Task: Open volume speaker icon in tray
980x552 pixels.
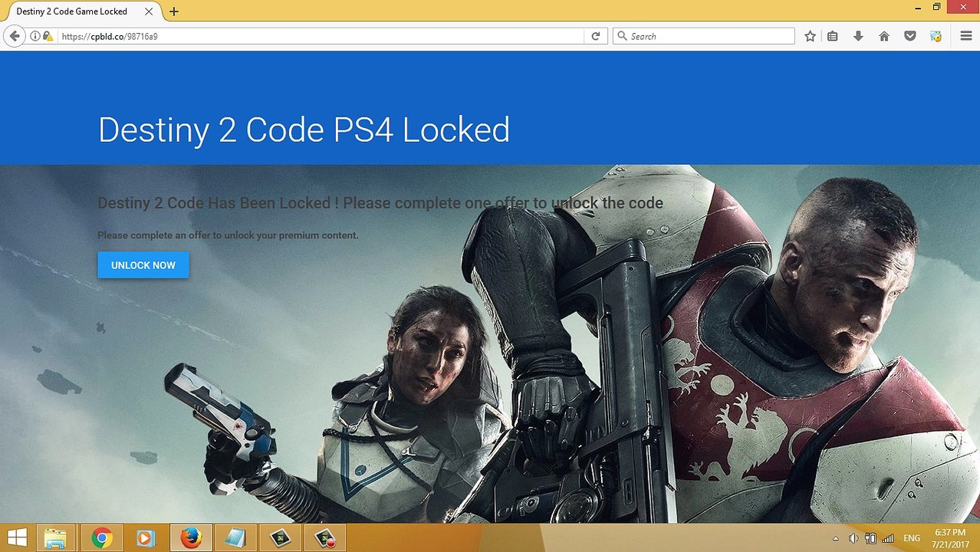Action: pos(853,538)
